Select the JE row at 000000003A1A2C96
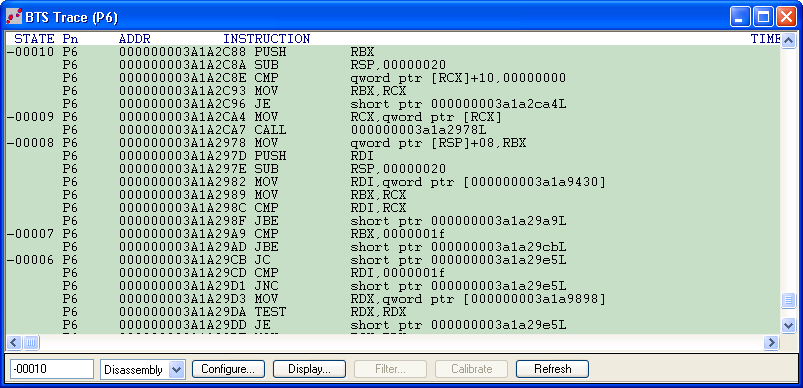The width and height of the screenshot is (803, 388). pos(393,104)
